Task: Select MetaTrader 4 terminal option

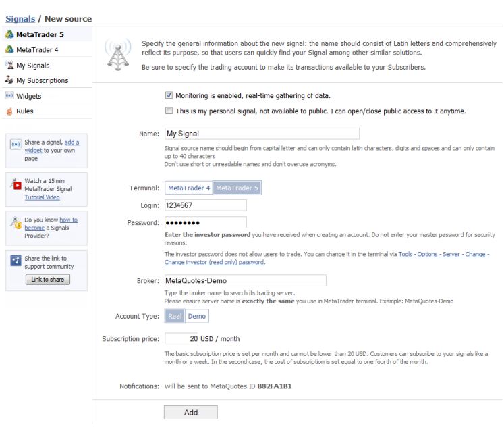Action: coord(189,188)
